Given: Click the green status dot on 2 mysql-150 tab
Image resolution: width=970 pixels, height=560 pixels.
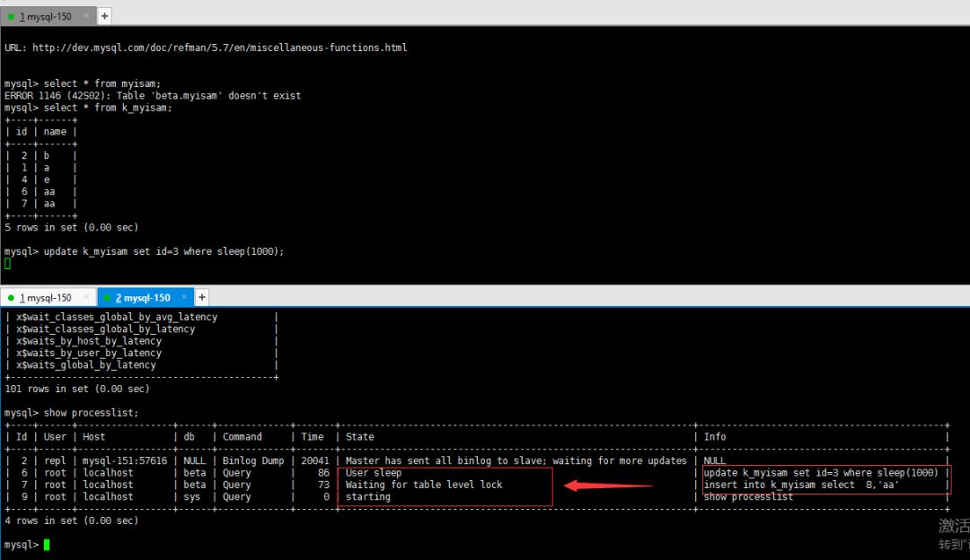Looking at the screenshot, I should coord(108,298).
